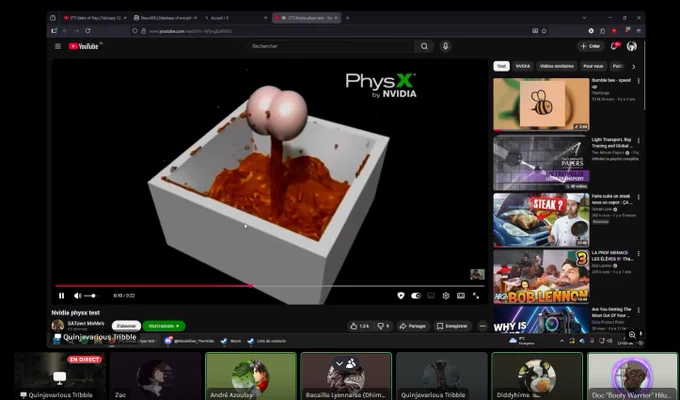Image resolution: width=680 pixels, height=400 pixels.
Task: Switch to theater mode view
Action: (x=461, y=296)
